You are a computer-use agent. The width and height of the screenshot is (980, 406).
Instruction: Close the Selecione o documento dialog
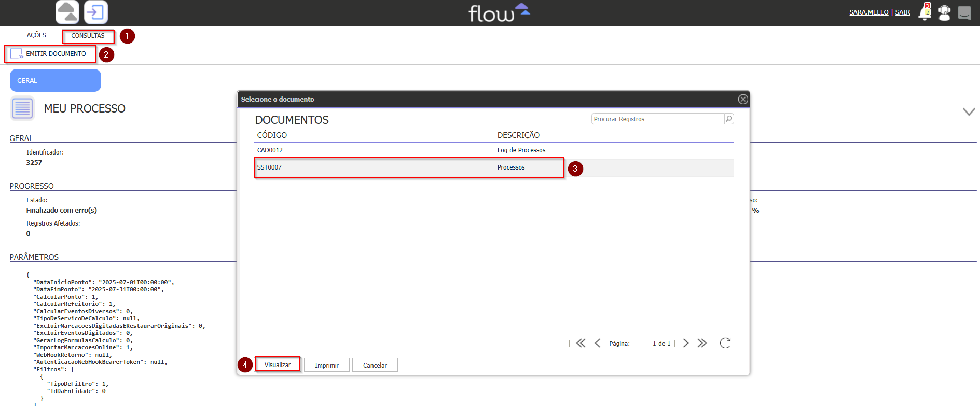pos(743,99)
